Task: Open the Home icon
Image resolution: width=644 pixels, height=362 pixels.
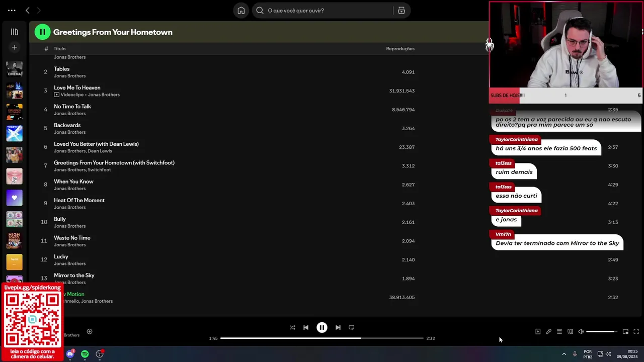Action: tap(241, 10)
